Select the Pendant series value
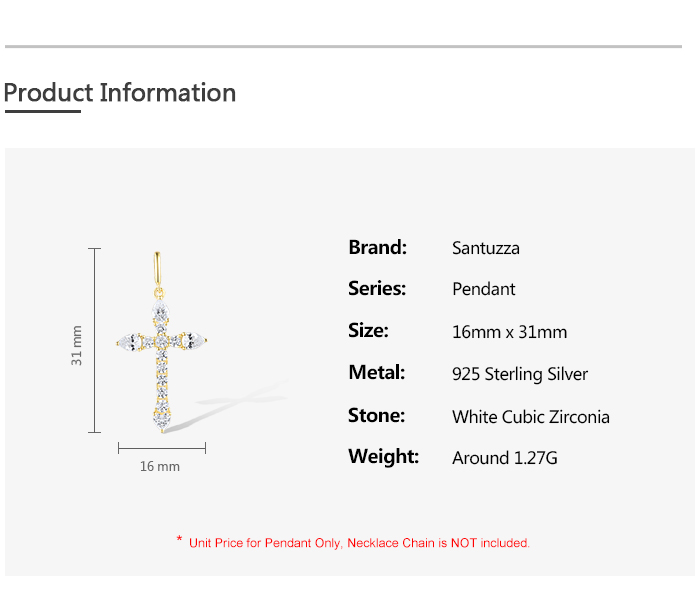This screenshot has height=615, width=700. (484, 290)
